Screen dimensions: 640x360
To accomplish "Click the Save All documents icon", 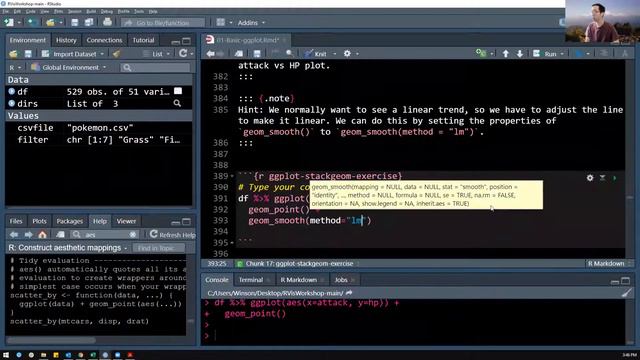I will click(x=89, y=22).
